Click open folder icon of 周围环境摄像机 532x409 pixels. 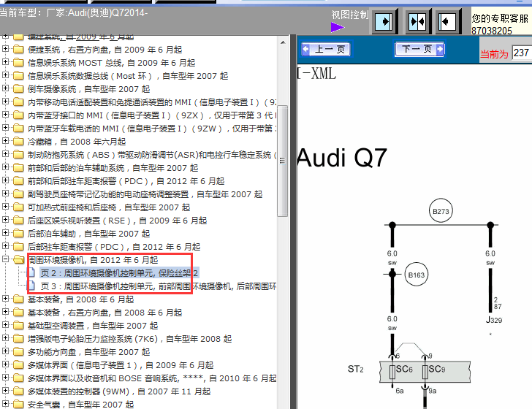(19, 260)
